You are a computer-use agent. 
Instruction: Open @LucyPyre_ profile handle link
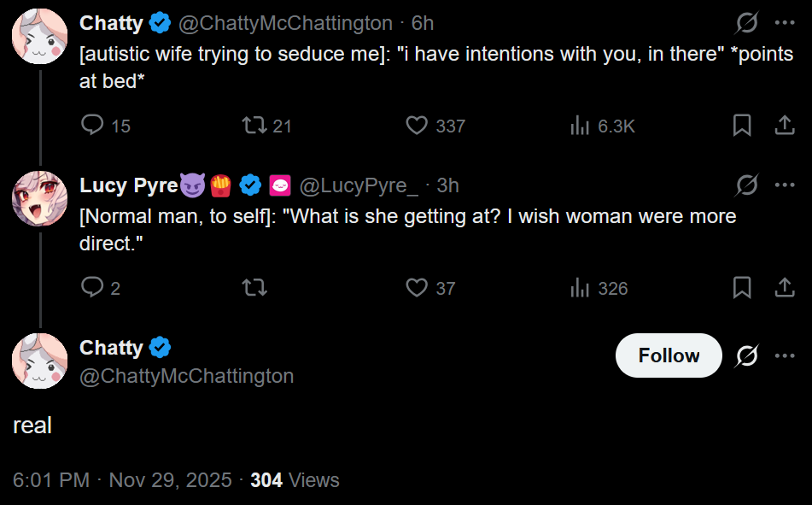(x=359, y=185)
